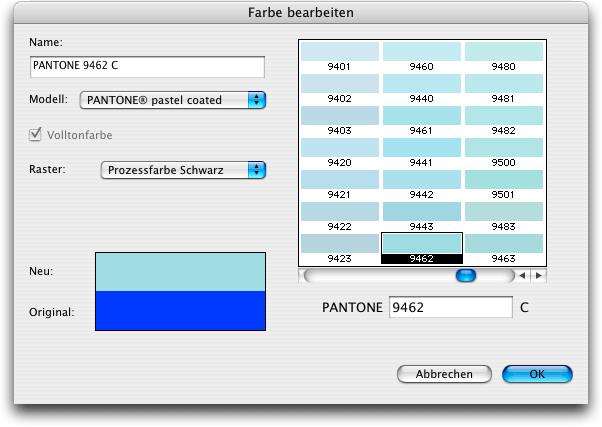This screenshot has width=602, height=427.
Task: Click the Neu color preview
Action: click(x=180, y=272)
